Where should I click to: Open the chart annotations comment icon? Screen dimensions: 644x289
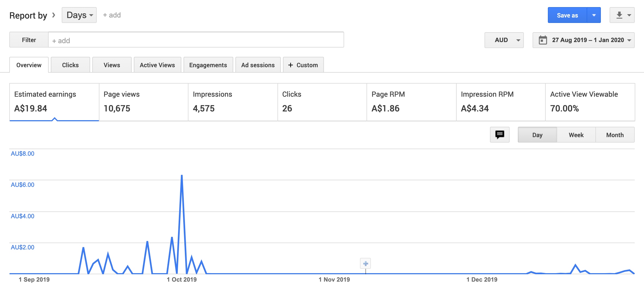[x=500, y=135]
